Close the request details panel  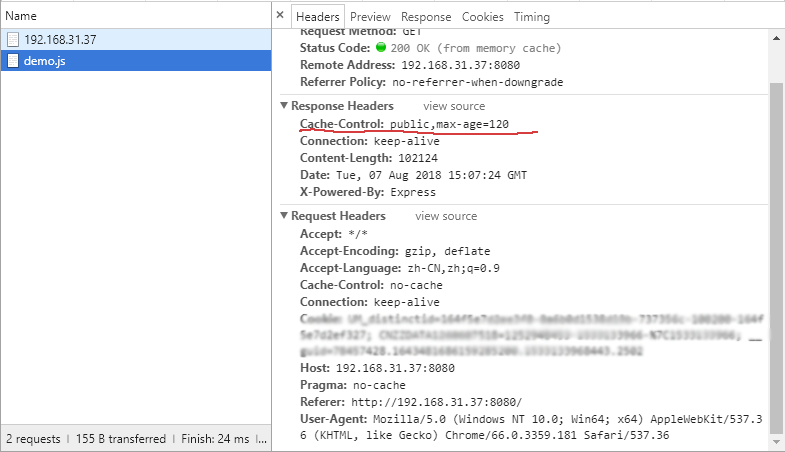click(280, 15)
